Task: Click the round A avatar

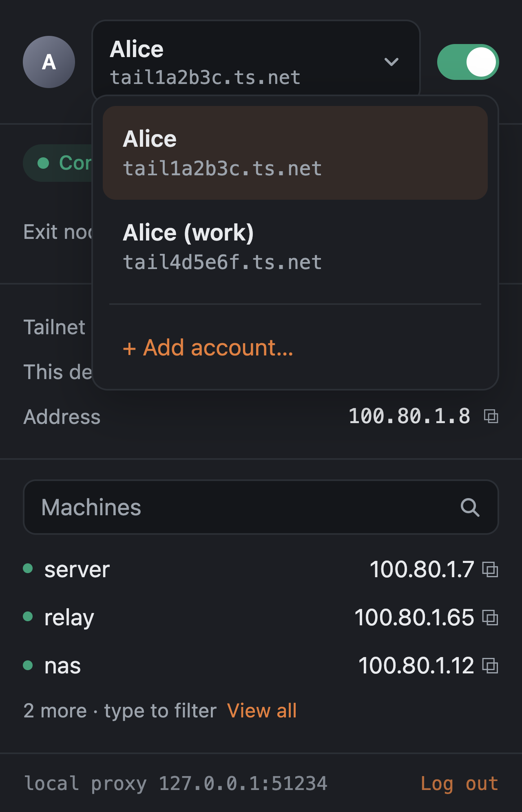Action: pyautogui.click(x=49, y=62)
